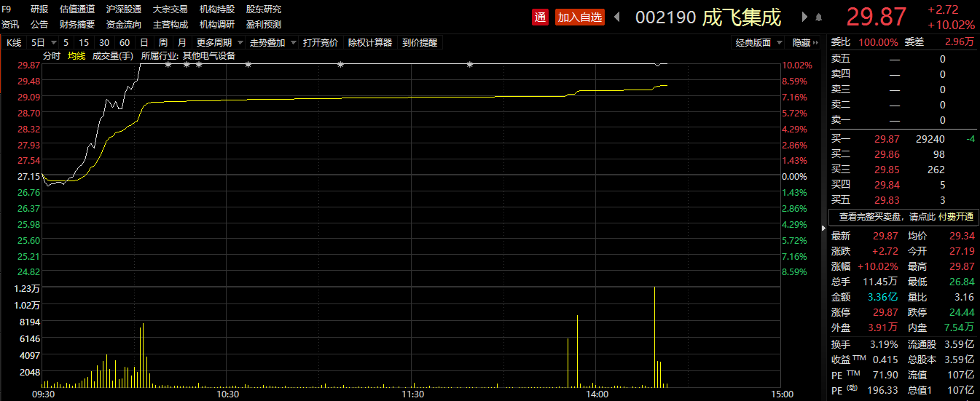The image size is (980, 401).
Task: Click the stock name 成飞集成
Action: pos(742,17)
